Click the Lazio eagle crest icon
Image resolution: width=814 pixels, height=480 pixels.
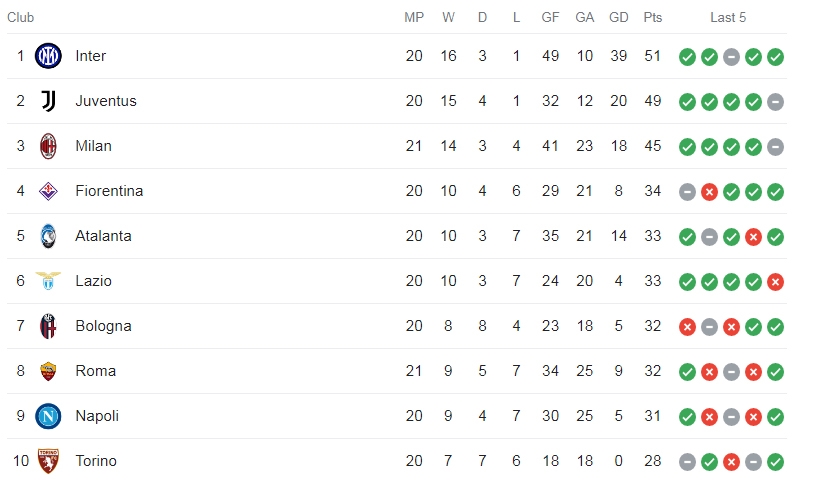(x=48, y=281)
